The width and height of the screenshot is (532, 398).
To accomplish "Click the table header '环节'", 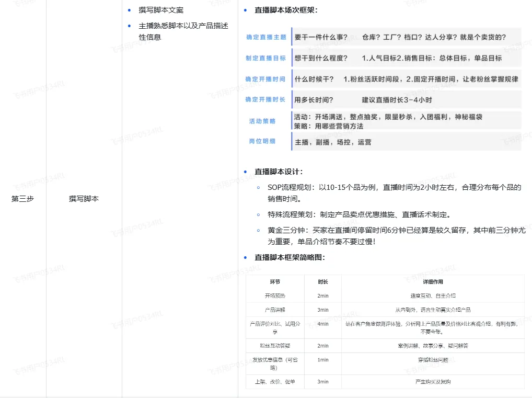I will coord(275,282).
